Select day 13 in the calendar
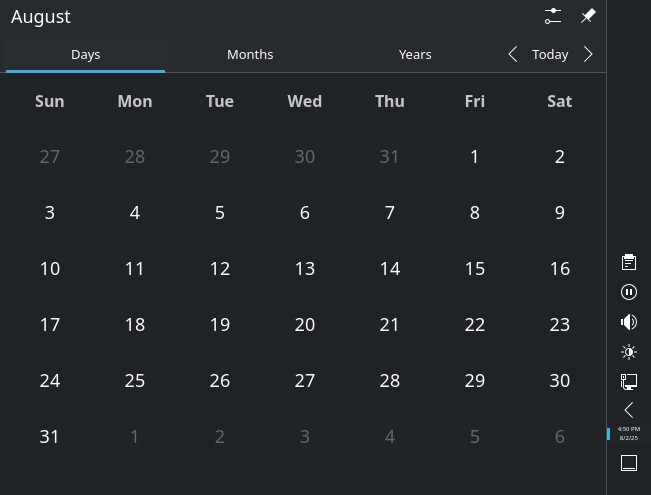 (x=304, y=269)
